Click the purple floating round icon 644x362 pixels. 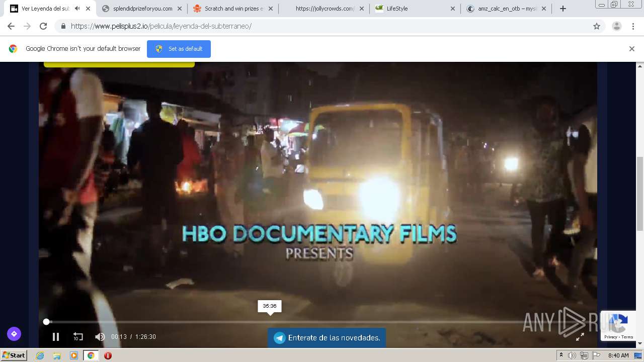click(x=14, y=333)
